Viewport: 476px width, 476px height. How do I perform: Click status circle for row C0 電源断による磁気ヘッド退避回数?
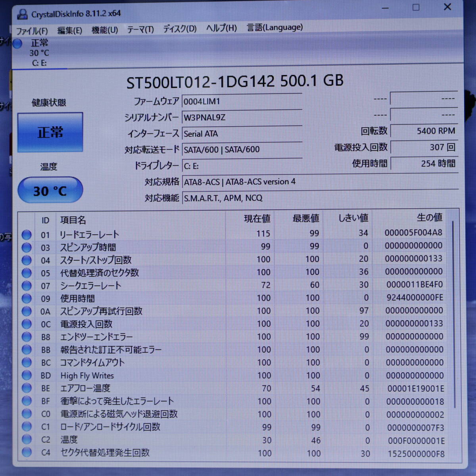[27, 414]
